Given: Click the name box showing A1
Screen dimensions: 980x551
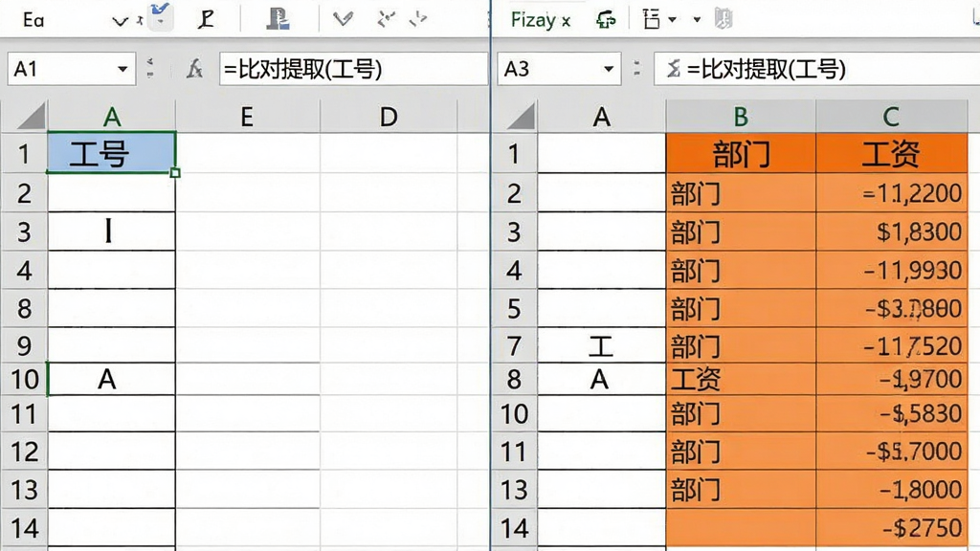Looking at the screenshot, I should (71, 69).
